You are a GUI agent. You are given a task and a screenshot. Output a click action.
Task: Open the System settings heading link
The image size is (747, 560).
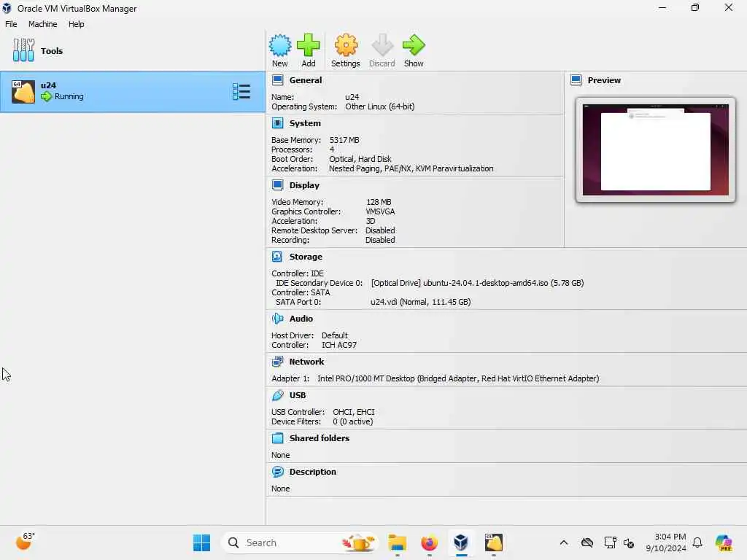click(x=305, y=122)
